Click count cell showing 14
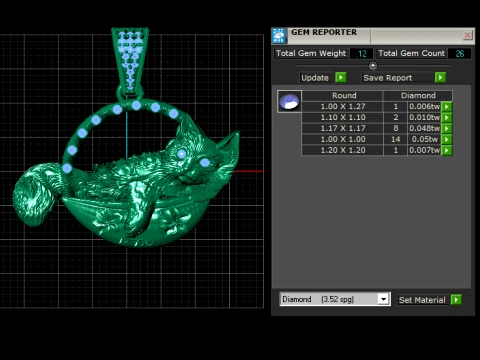Image resolution: width=480 pixels, height=360 pixels. 395,139
